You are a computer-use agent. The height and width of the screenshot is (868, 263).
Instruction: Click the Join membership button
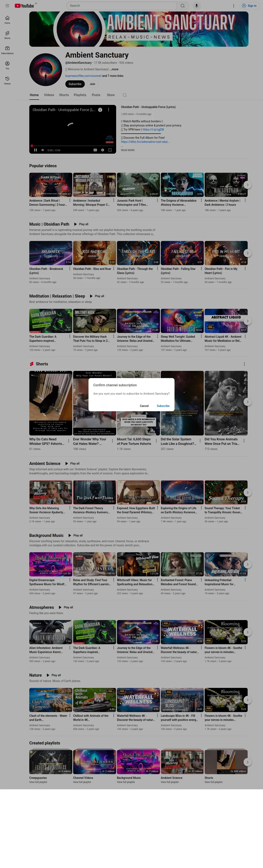click(92, 84)
